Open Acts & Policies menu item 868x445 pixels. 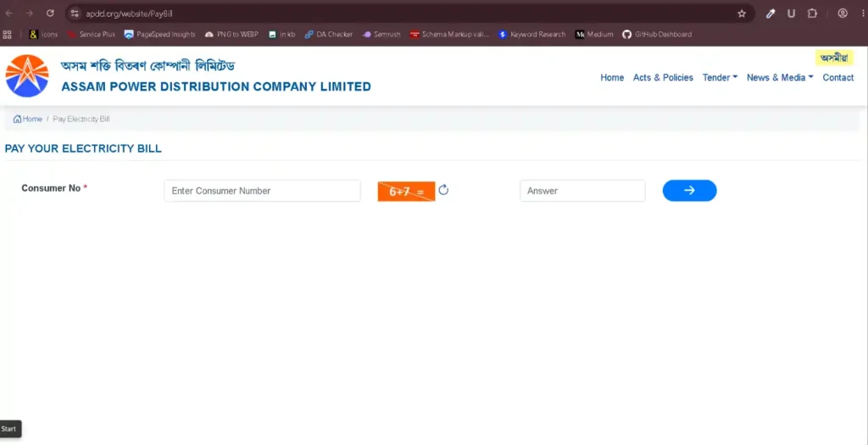pyautogui.click(x=663, y=77)
